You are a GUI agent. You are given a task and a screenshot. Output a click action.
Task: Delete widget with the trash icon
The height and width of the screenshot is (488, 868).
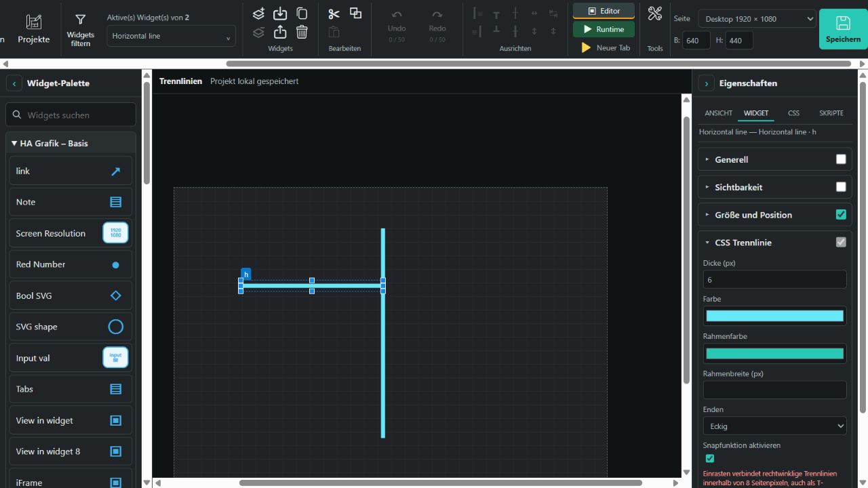click(302, 32)
